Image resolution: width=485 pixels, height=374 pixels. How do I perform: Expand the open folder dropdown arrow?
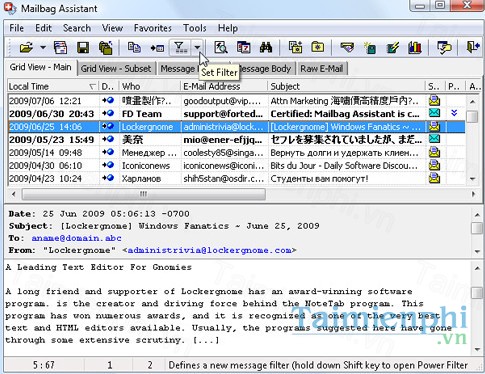(43, 48)
